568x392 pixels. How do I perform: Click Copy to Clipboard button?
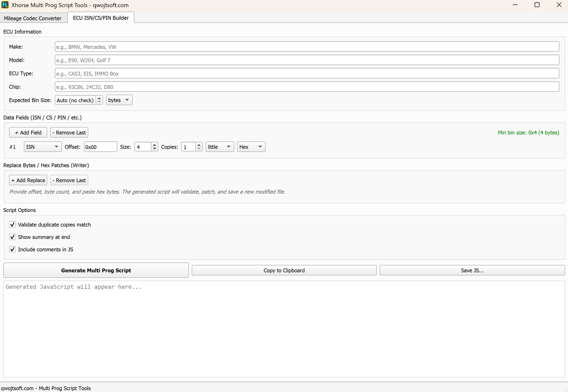[x=284, y=270]
